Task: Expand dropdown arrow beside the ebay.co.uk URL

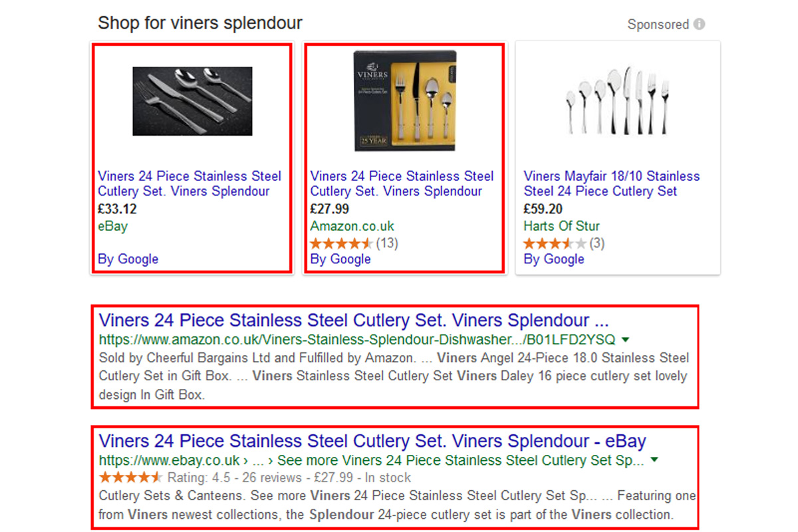Action: (654, 460)
